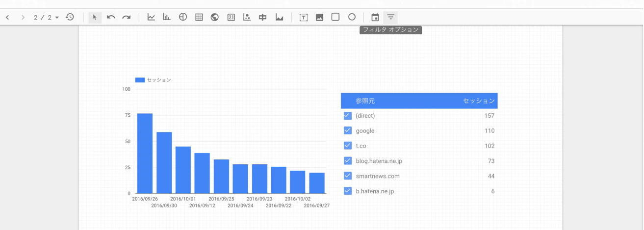Image resolution: width=644 pixels, height=230 pixels.
Task: Insert an area chart
Action: [x=279, y=17]
